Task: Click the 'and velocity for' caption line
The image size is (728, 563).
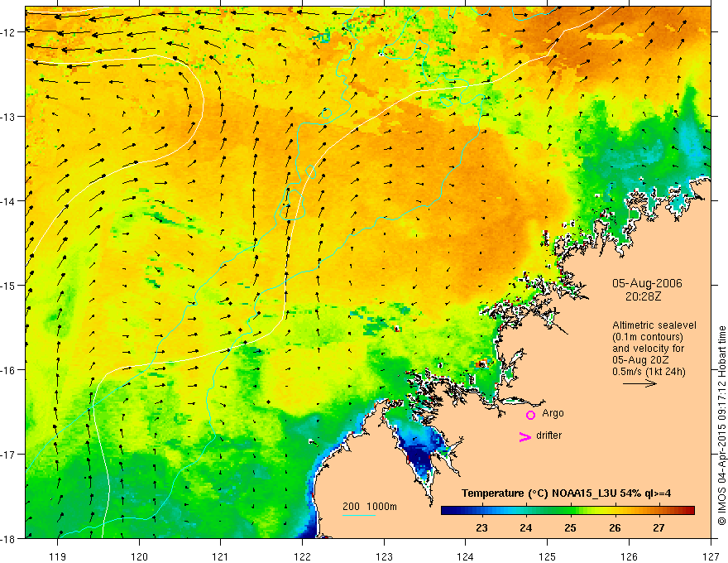Action: click(649, 349)
